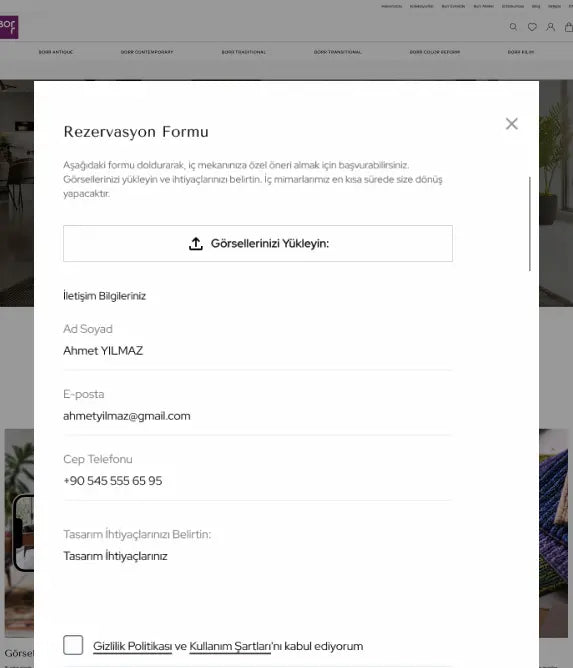Open search with the magnifier icon
Image resolution: width=573 pixels, height=668 pixels.
coord(513,27)
